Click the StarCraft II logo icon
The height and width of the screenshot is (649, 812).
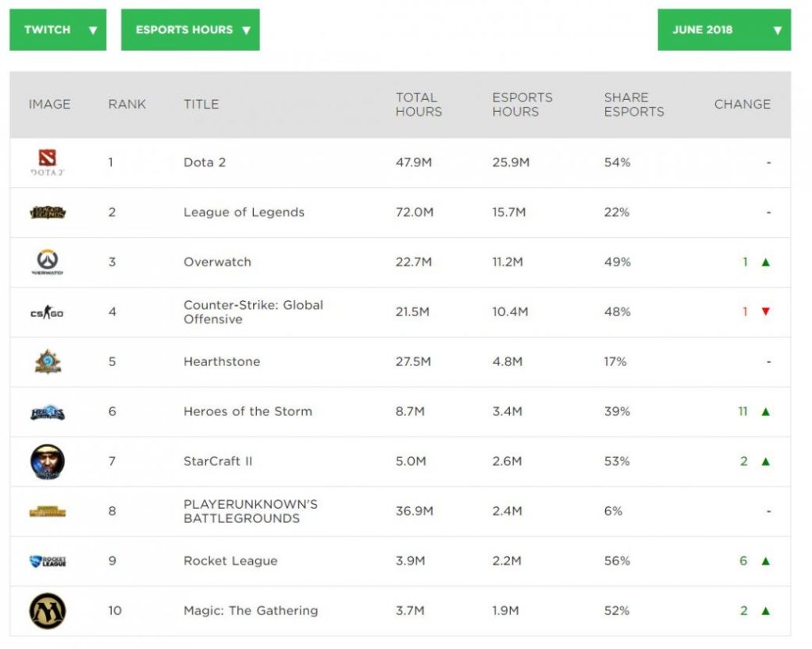[48, 461]
